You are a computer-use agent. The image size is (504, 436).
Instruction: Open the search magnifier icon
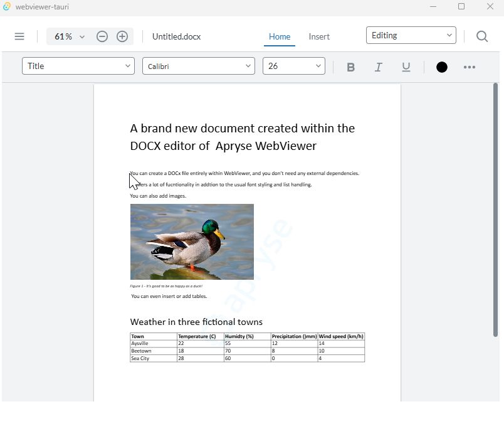(482, 36)
